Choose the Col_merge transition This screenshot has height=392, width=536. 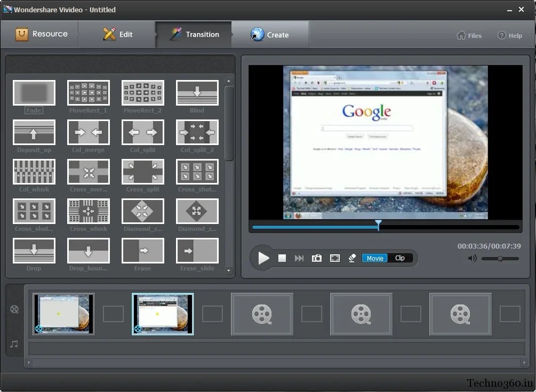click(x=88, y=132)
